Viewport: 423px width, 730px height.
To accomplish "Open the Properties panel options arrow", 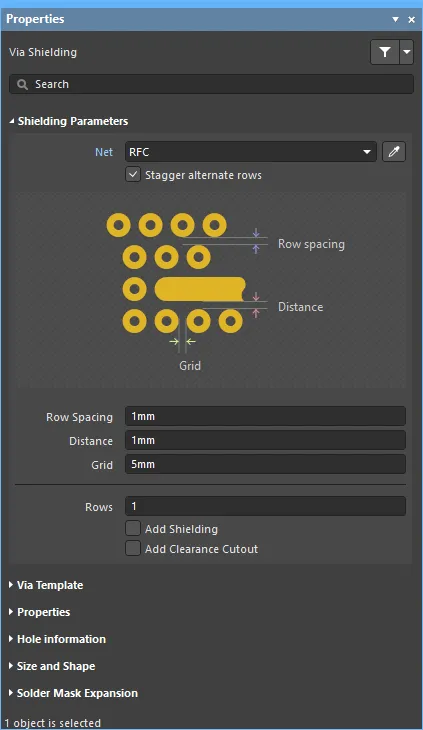I will click(x=396, y=20).
